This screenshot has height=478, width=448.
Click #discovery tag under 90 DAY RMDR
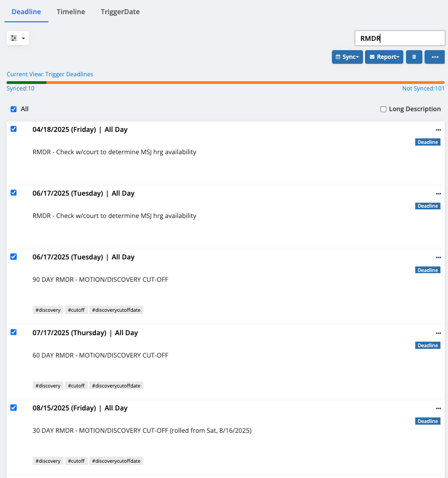coord(48,310)
